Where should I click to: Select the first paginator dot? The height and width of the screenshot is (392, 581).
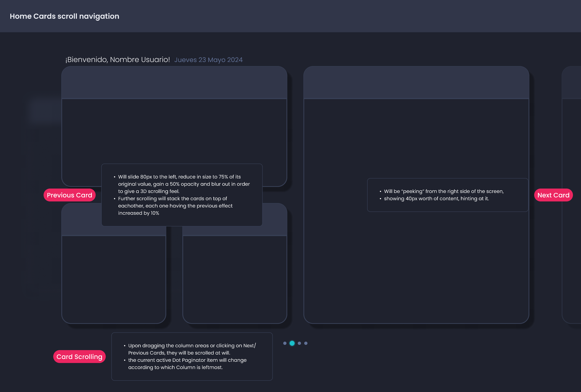coord(285,343)
